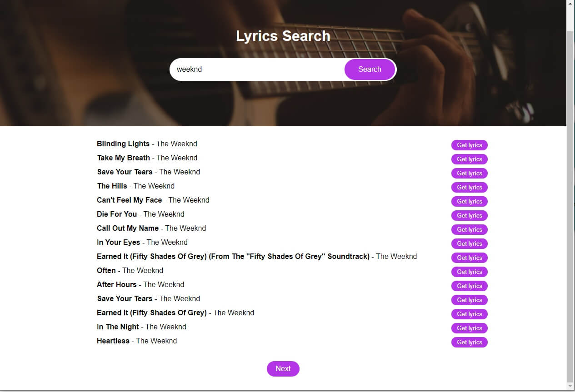Get lyrics for Earned It Soundtrack version
This screenshot has width=575, height=392.
click(469, 258)
